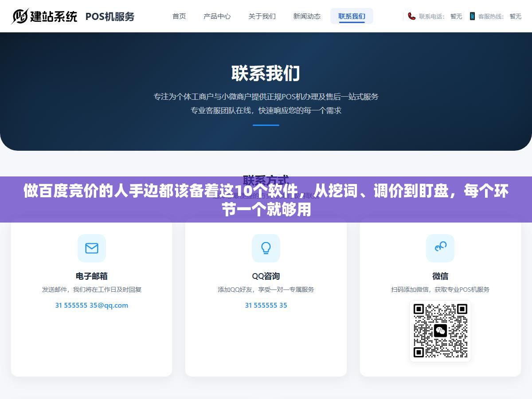The height and width of the screenshot is (399, 532).
Task: Open 新闻动态 in the navigation
Action: [x=307, y=16]
